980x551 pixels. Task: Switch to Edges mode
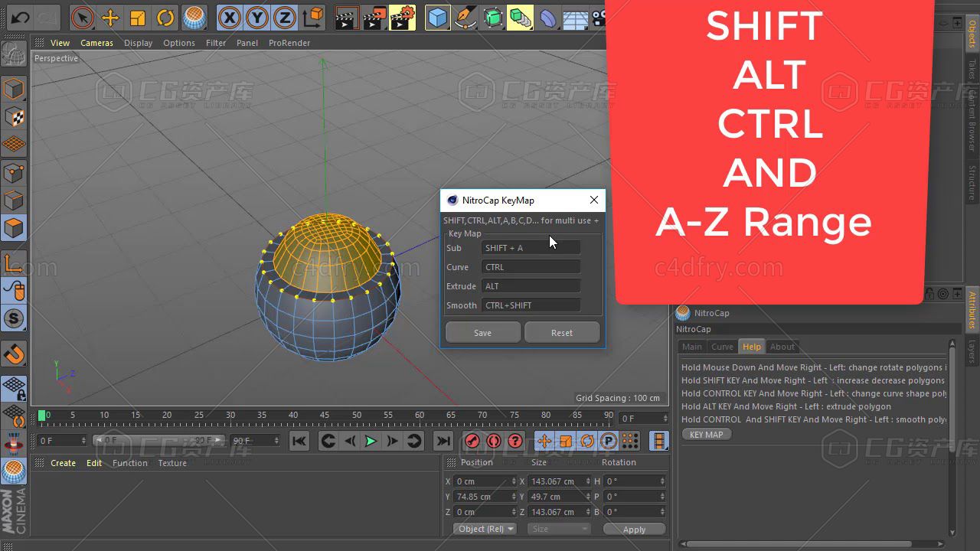tap(14, 200)
